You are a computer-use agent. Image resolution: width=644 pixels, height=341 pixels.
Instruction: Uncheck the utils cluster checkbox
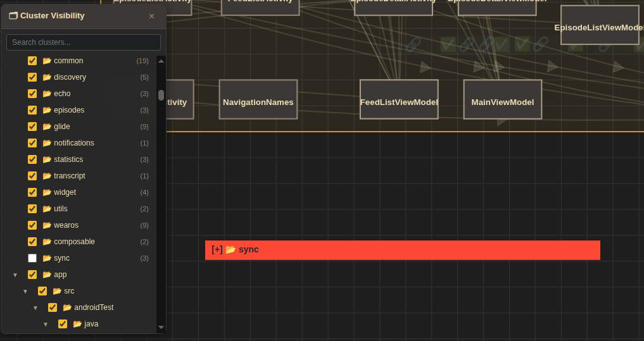tap(32, 208)
